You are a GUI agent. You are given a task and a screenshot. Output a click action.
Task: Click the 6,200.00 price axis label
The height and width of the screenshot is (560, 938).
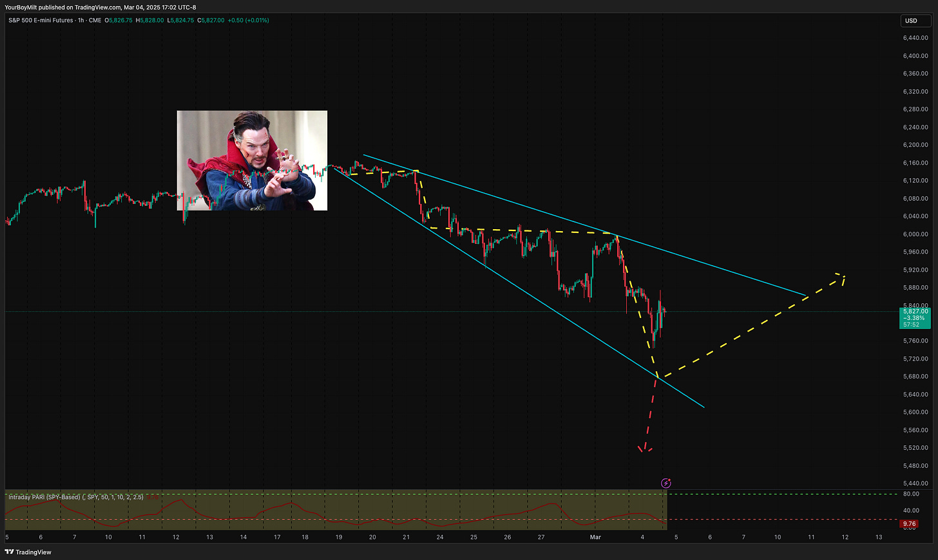[915, 145]
